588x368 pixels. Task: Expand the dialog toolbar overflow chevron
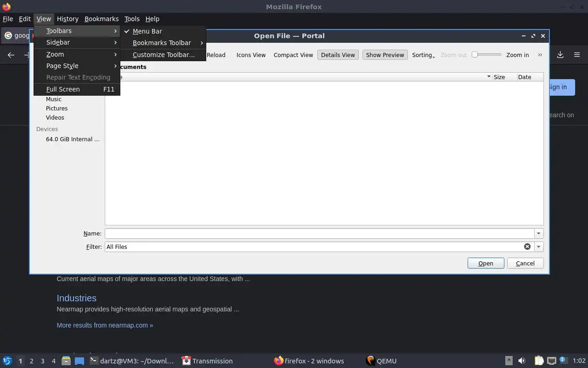pyautogui.click(x=540, y=55)
